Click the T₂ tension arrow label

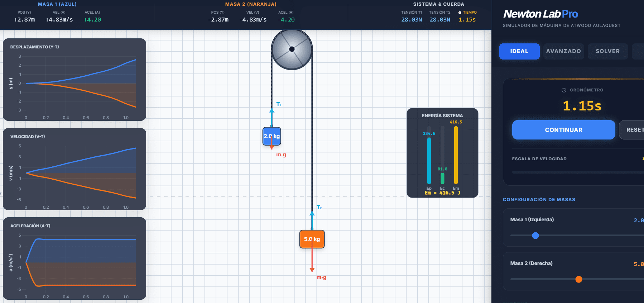click(x=319, y=207)
